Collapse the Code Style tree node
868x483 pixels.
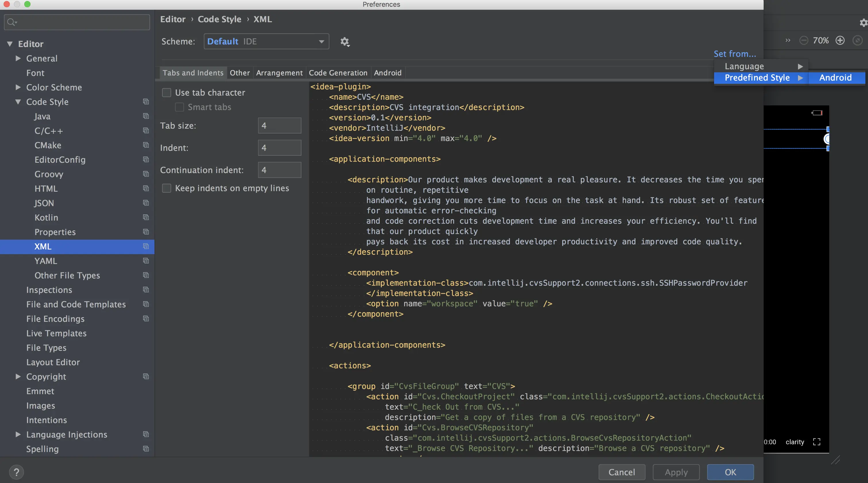point(18,102)
